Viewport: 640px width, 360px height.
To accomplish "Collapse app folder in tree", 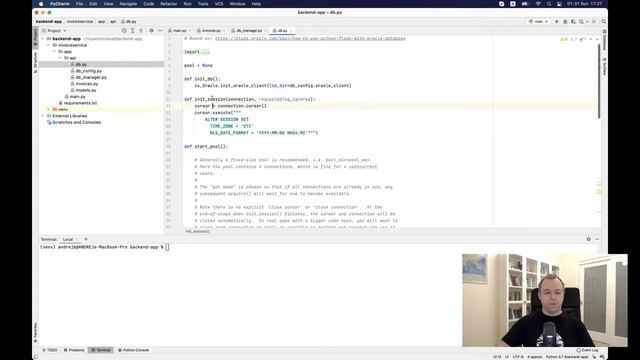I will click(x=54, y=52).
